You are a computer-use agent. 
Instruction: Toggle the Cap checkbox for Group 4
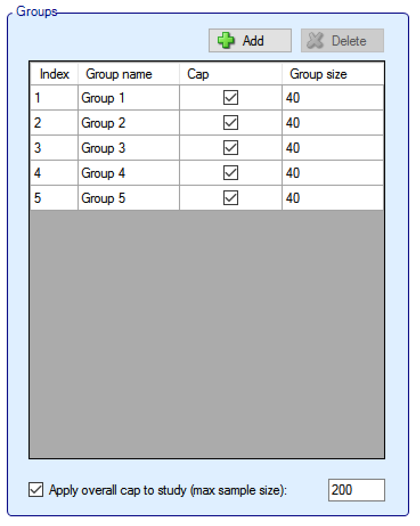[x=231, y=173]
